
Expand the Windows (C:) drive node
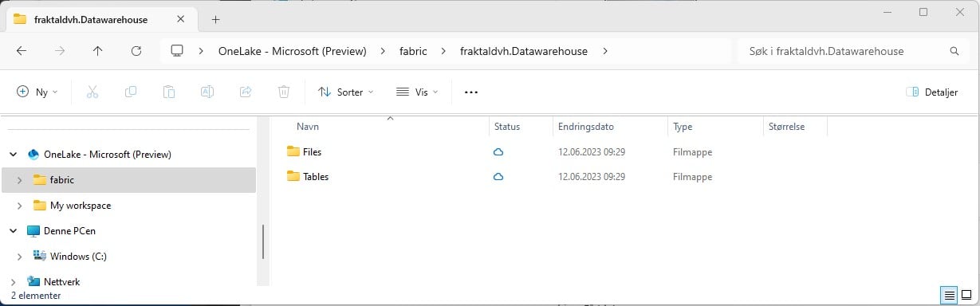[x=19, y=257]
